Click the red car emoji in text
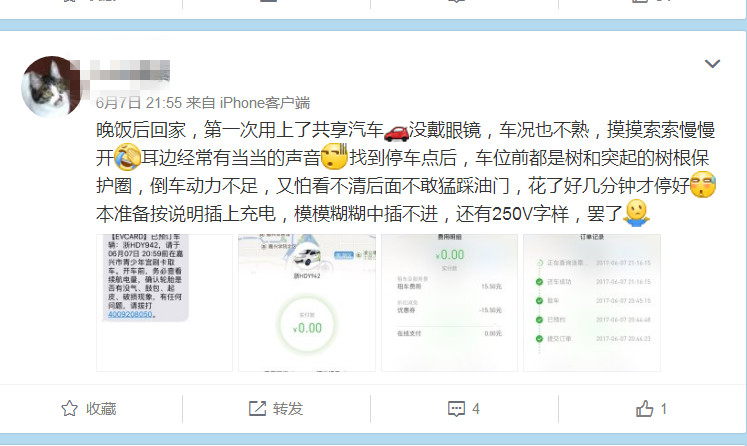The image size is (747, 446). pos(396,132)
